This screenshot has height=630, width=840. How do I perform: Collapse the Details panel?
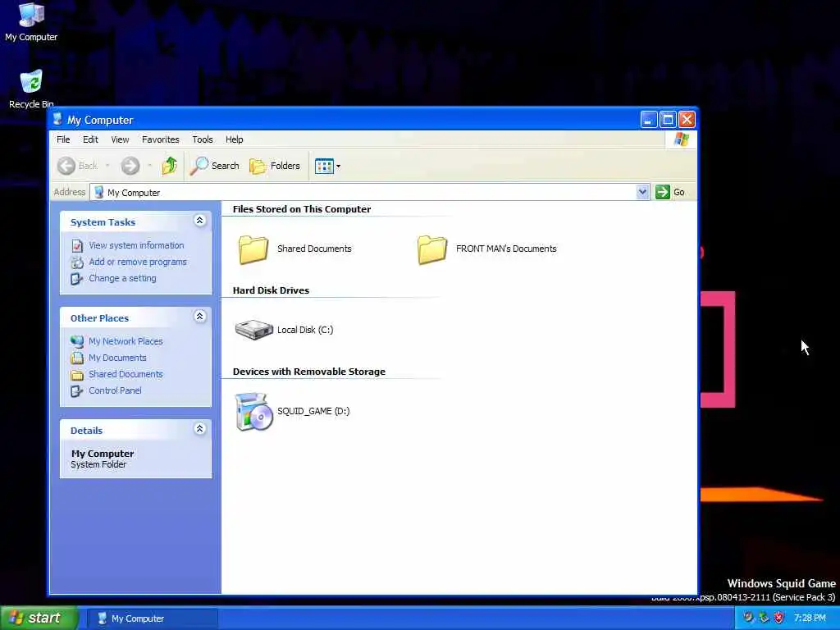click(x=200, y=428)
